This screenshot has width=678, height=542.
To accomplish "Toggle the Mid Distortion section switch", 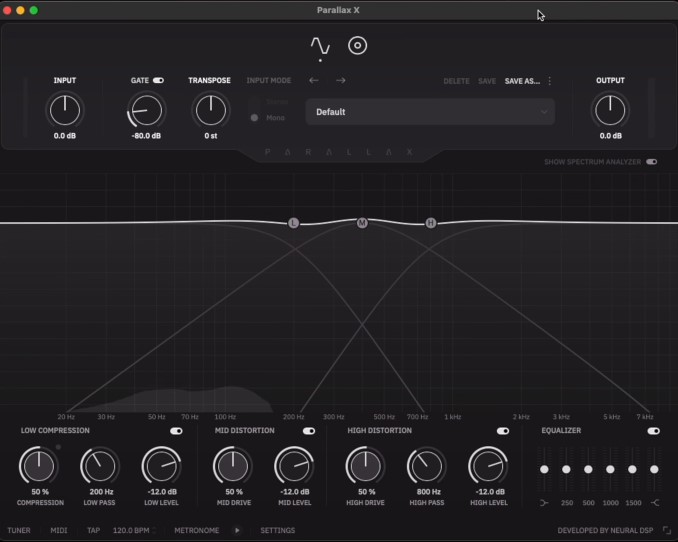I will [309, 431].
